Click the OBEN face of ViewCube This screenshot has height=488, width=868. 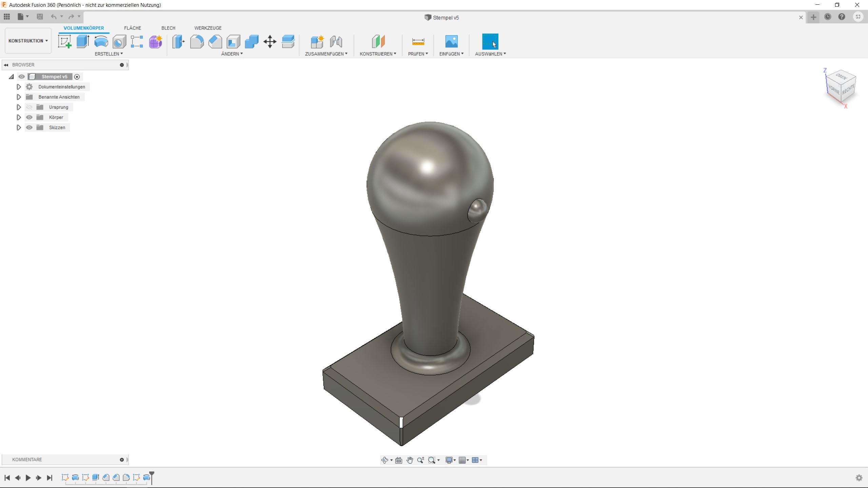842,76
